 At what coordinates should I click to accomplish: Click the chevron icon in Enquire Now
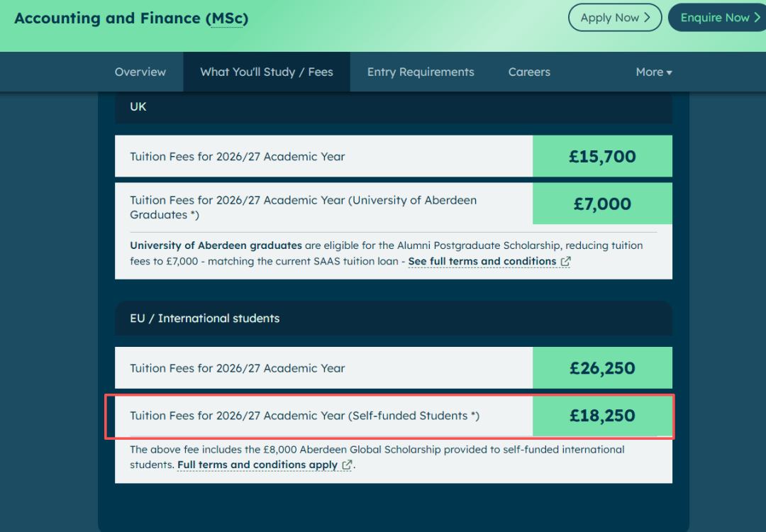click(x=757, y=18)
